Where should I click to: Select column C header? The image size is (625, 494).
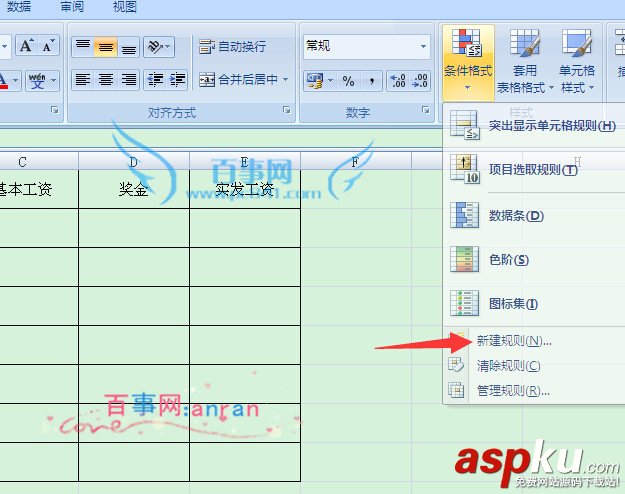pyautogui.click(x=39, y=162)
